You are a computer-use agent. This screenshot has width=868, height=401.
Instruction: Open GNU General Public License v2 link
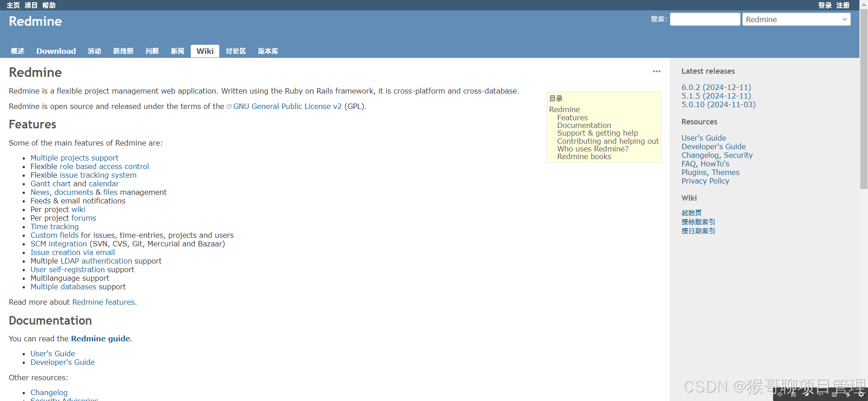coord(288,106)
